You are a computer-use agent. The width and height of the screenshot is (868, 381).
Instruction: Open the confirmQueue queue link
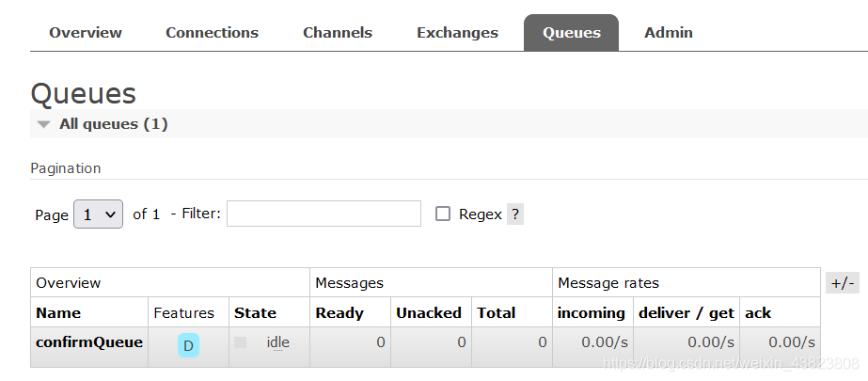coord(89,342)
